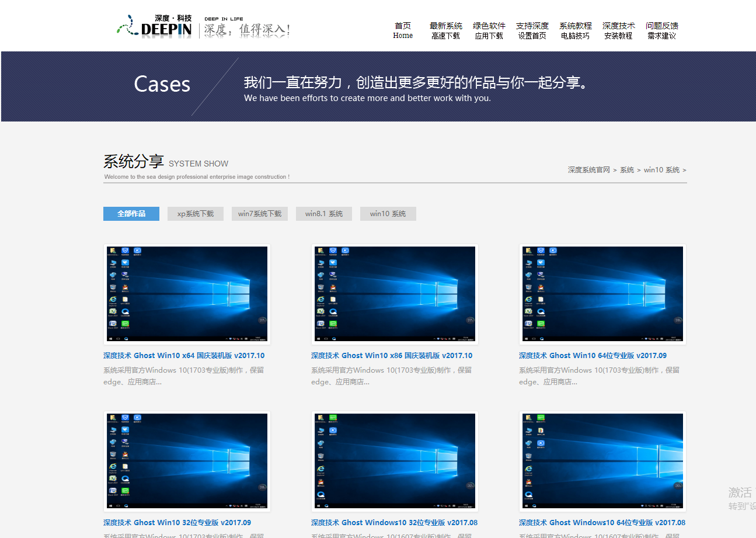Click thumbnail above Ghost Win10 32位专业版 v2017.09
Image resolution: width=756 pixels, height=538 pixels.
point(187,461)
